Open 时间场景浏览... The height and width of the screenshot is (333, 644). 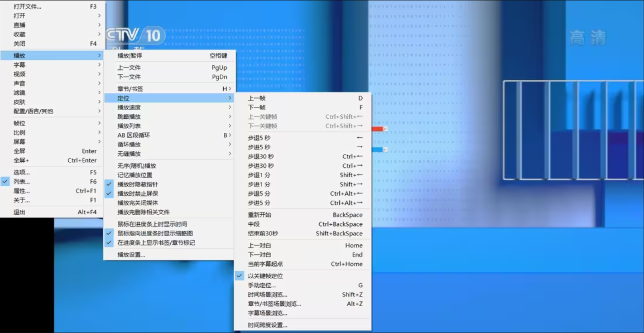pyautogui.click(x=303, y=294)
